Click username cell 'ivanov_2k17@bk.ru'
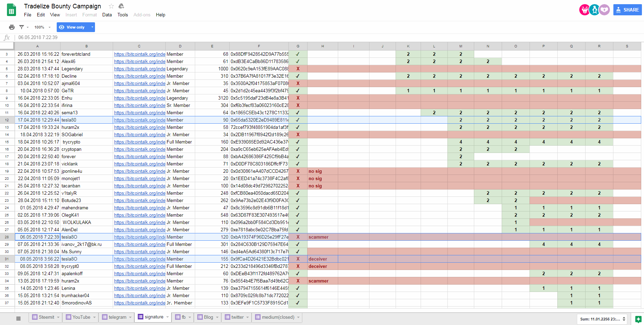644x325 pixels. (87, 245)
